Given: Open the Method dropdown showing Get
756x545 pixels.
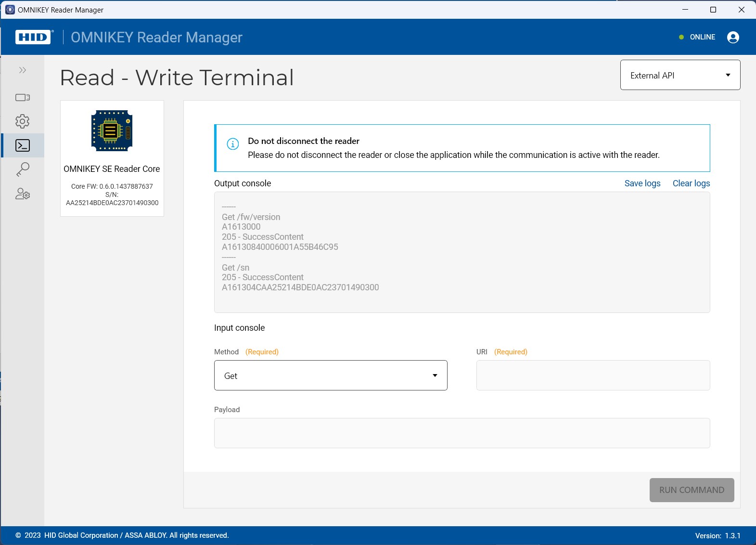Looking at the screenshot, I should pyautogui.click(x=331, y=376).
